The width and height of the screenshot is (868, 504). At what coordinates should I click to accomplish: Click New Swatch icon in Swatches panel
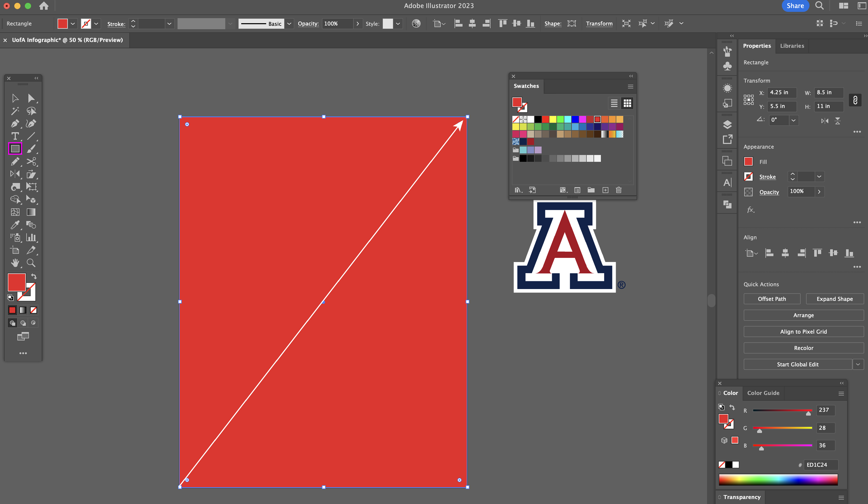(x=605, y=190)
